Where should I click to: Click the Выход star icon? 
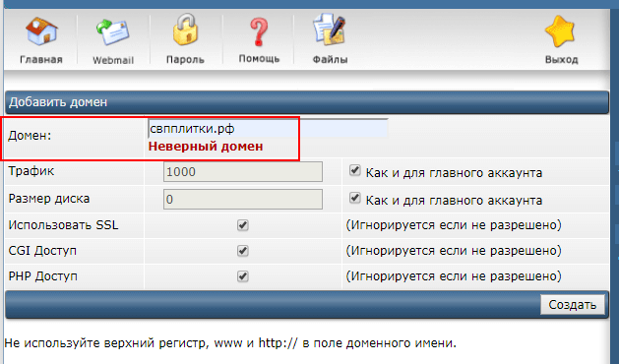click(560, 31)
